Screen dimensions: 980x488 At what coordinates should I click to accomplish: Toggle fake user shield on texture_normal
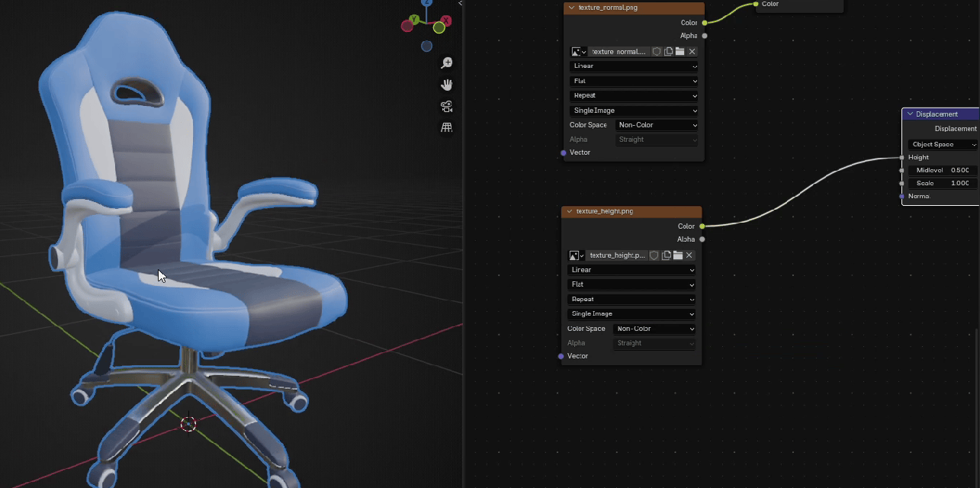click(656, 52)
